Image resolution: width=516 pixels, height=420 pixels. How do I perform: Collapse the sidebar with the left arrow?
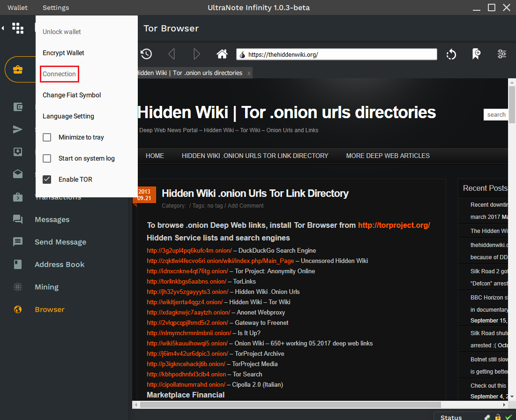click(3, 28)
